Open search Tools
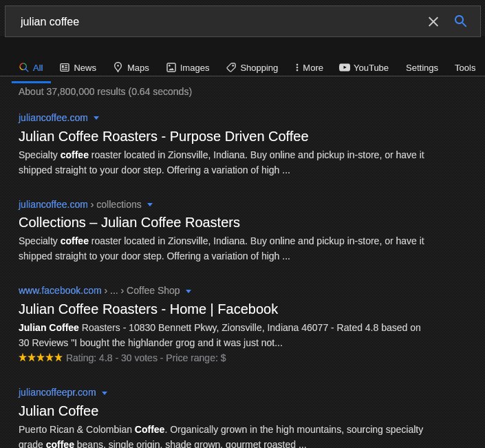Screen dimensions: 485x448 465,67
